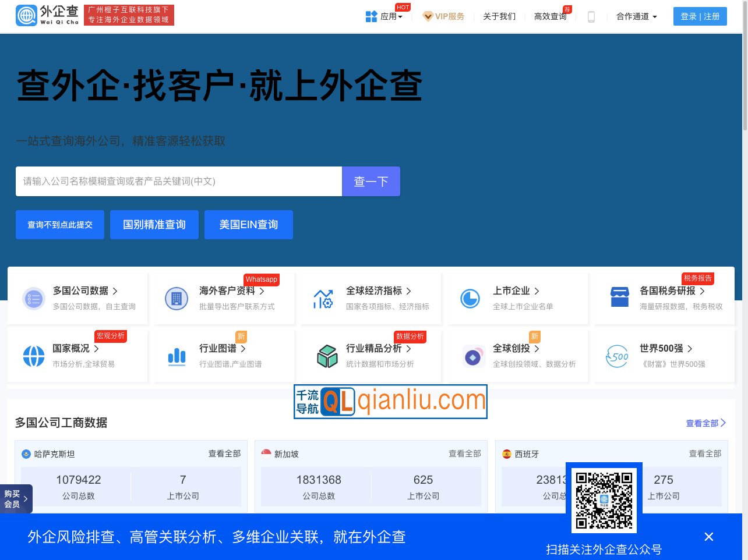Click the 全球创投 circular gem icon

(x=474, y=356)
